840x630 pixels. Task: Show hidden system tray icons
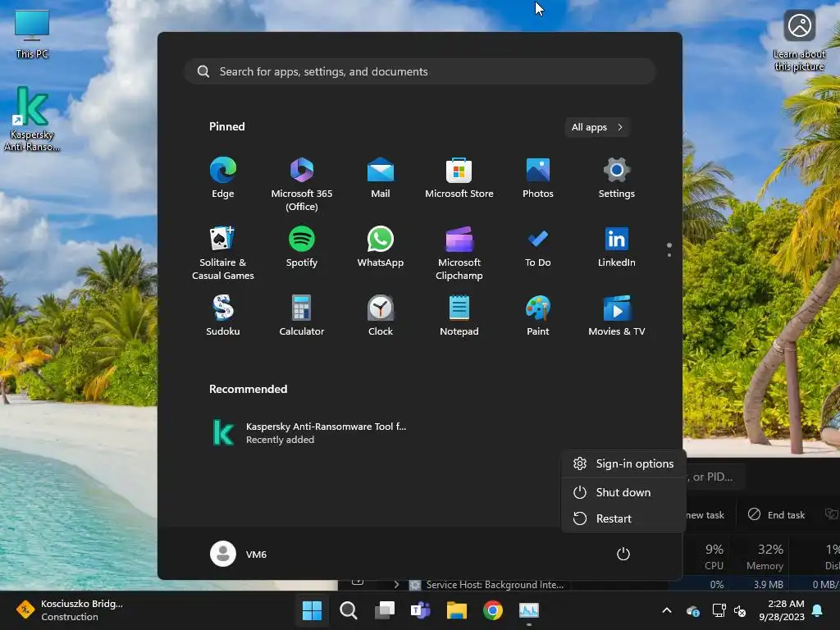667,610
